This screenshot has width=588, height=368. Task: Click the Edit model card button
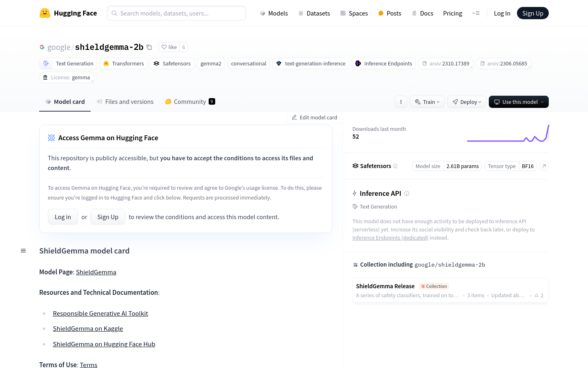click(314, 117)
